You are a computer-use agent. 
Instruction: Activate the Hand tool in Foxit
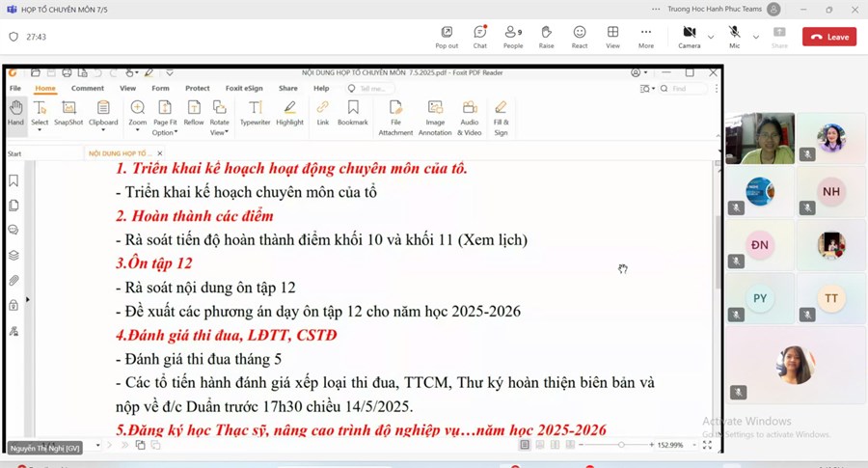pyautogui.click(x=15, y=113)
